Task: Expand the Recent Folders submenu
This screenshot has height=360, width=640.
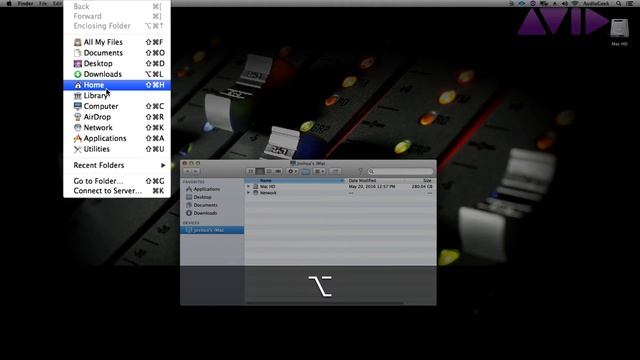Action: pos(117,165)
